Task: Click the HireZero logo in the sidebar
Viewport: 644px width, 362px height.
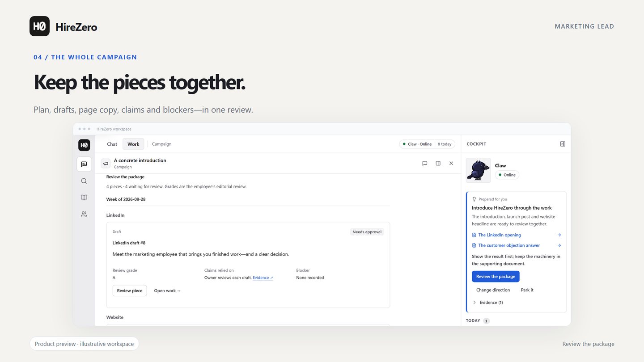Action: 84,145
